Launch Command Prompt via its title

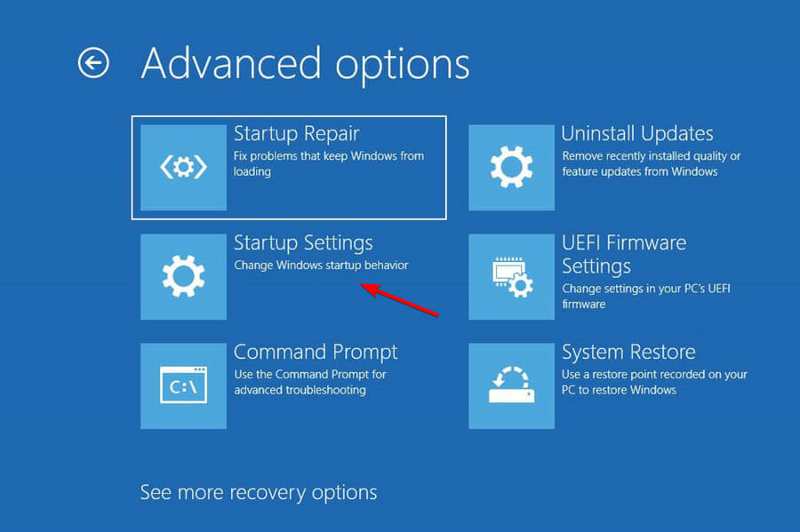click(316, 352)
